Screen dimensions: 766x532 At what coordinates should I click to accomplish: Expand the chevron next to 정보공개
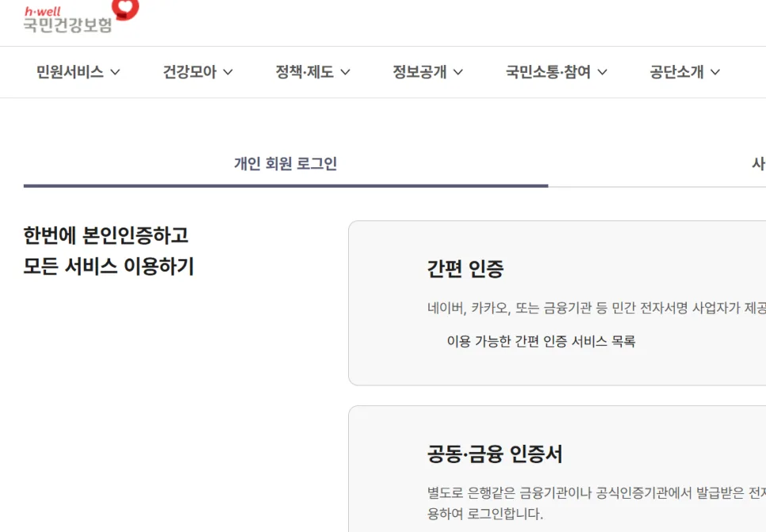(x=458, y=72)
